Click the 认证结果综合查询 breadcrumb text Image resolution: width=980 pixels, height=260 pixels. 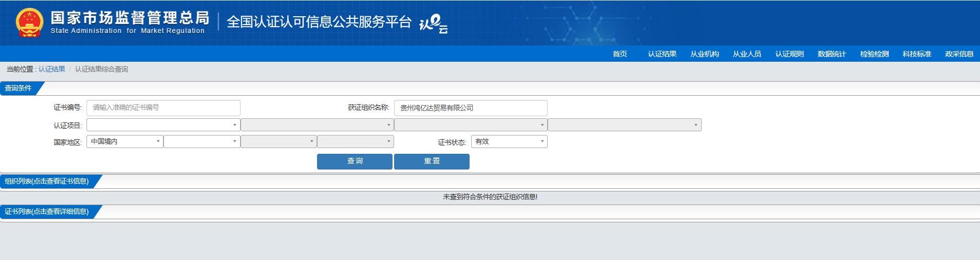[102, 69]
